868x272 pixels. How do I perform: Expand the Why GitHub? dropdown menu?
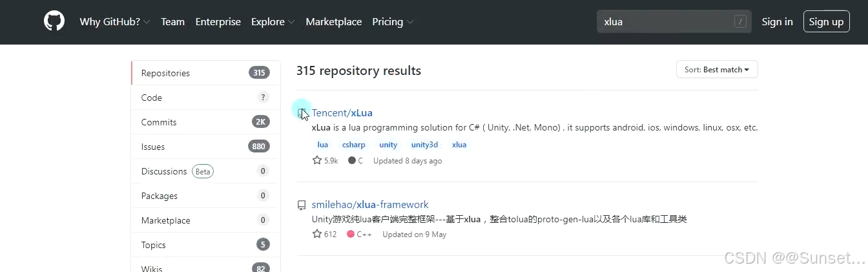(x=114, y=21)
